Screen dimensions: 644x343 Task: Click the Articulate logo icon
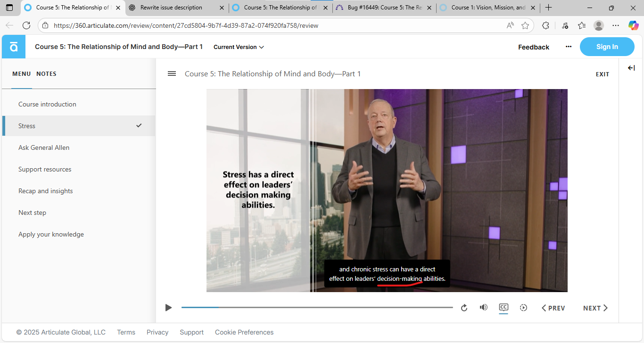tap(14, 47)
